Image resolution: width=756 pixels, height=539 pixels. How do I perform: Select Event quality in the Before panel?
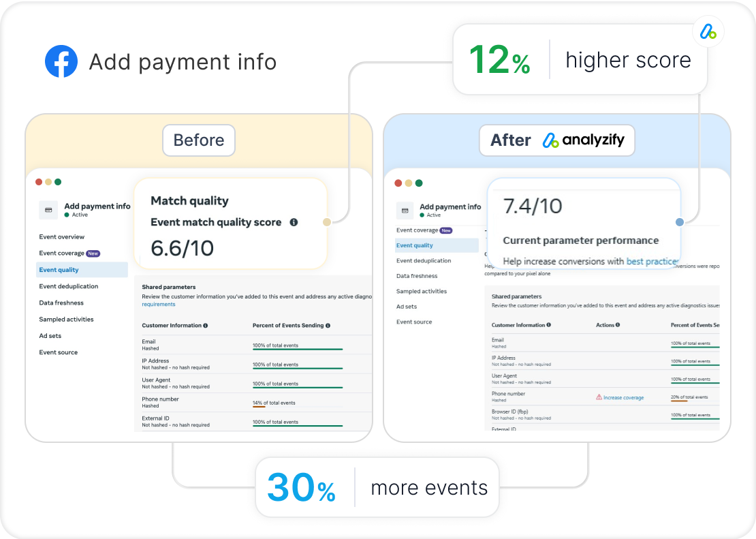(82, 270)
